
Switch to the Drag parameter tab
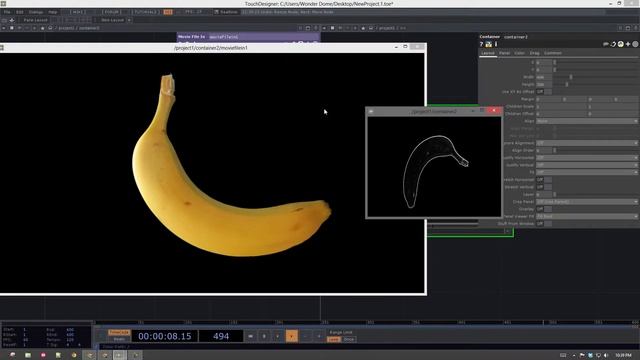click(534, 53)
